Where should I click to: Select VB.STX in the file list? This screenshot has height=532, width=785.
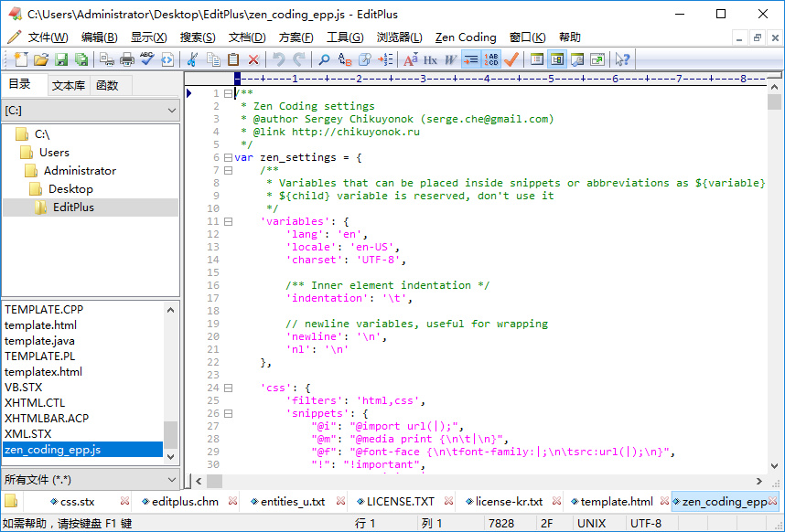point(24,388)
